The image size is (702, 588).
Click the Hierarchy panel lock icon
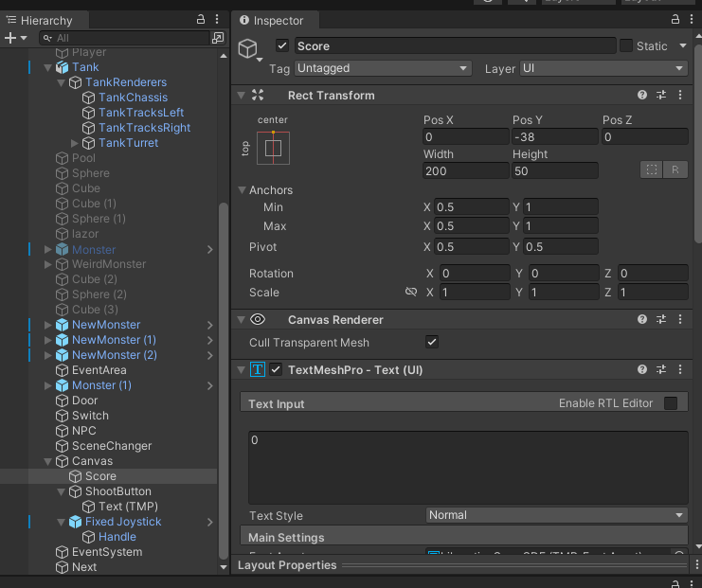200,20
